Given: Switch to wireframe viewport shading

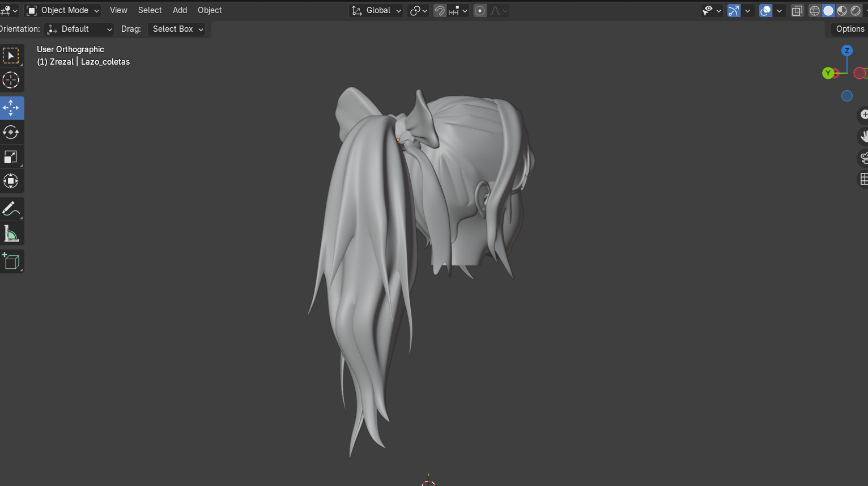Looking at the screenshot, I should click(815, 10).
